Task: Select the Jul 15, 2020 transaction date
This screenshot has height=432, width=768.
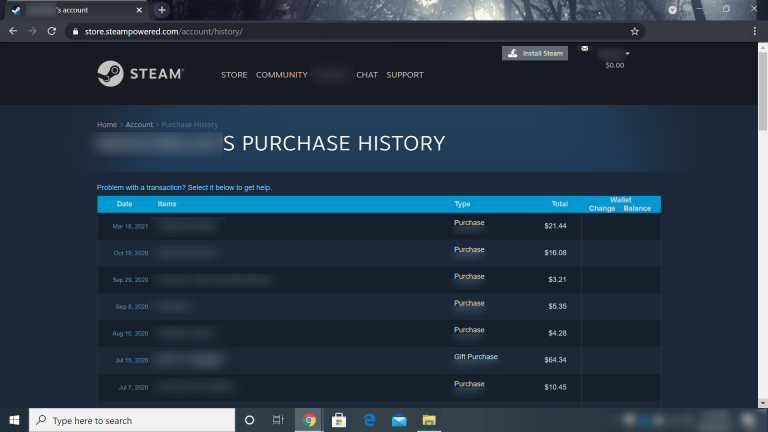Action: [131, 360]
